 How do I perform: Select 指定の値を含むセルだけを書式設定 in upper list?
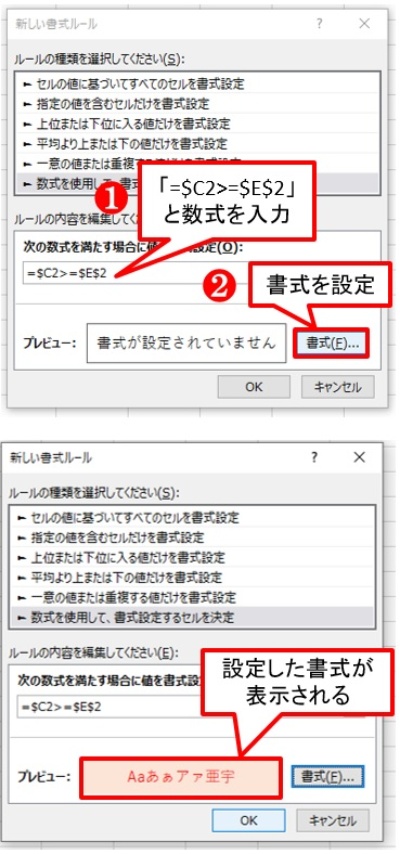tap(196, 103)
